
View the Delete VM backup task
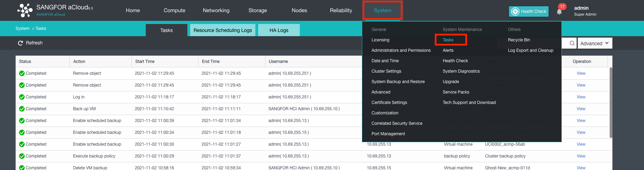tap(581, 168)
